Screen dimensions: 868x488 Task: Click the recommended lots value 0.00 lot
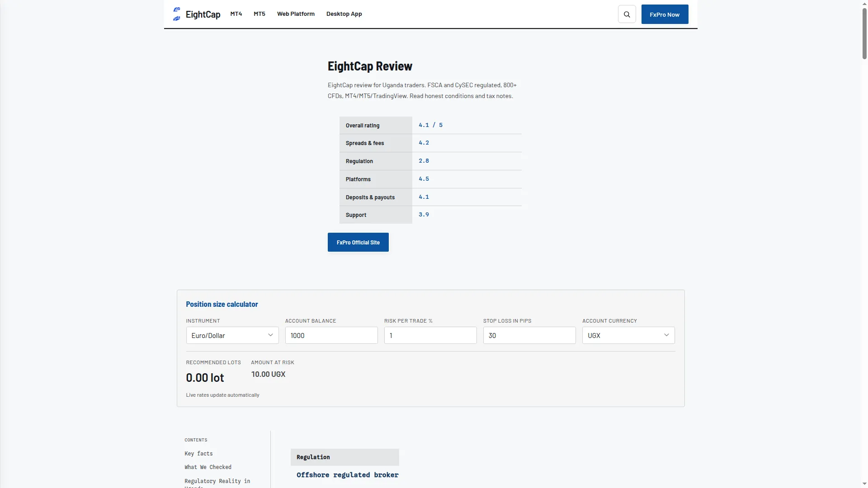[205, 378]
